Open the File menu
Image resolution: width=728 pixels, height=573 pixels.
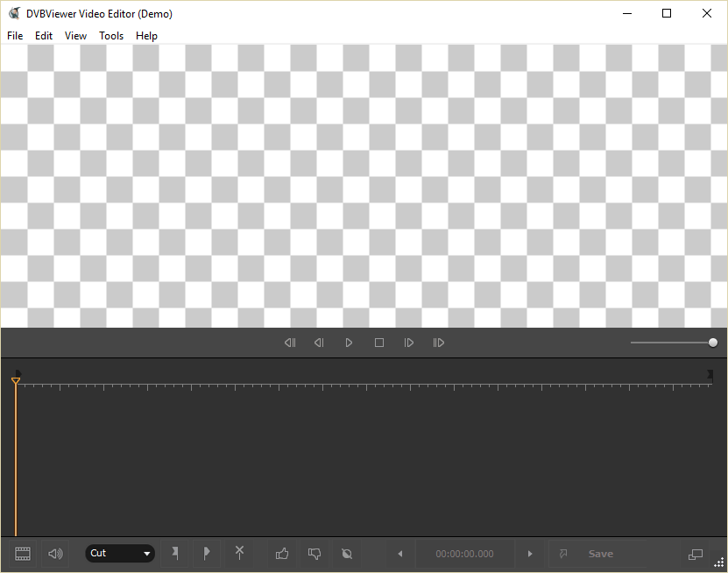pos(15,36)
